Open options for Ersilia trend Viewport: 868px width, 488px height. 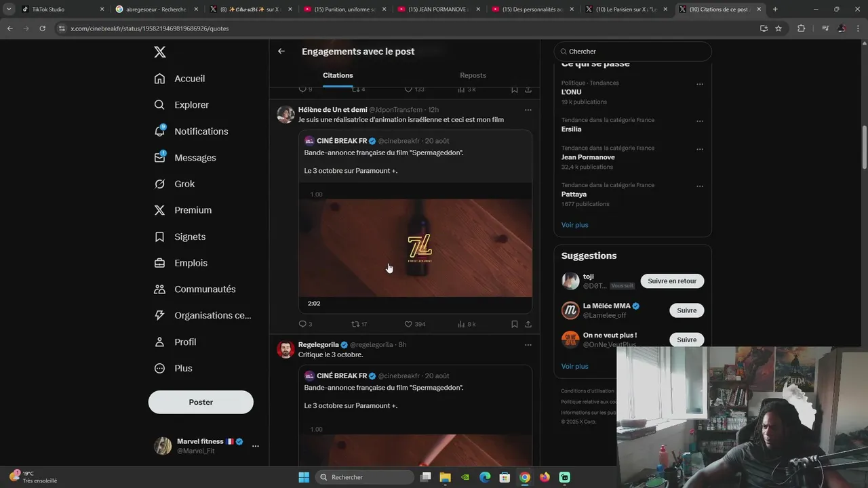[x=700, y=121]
